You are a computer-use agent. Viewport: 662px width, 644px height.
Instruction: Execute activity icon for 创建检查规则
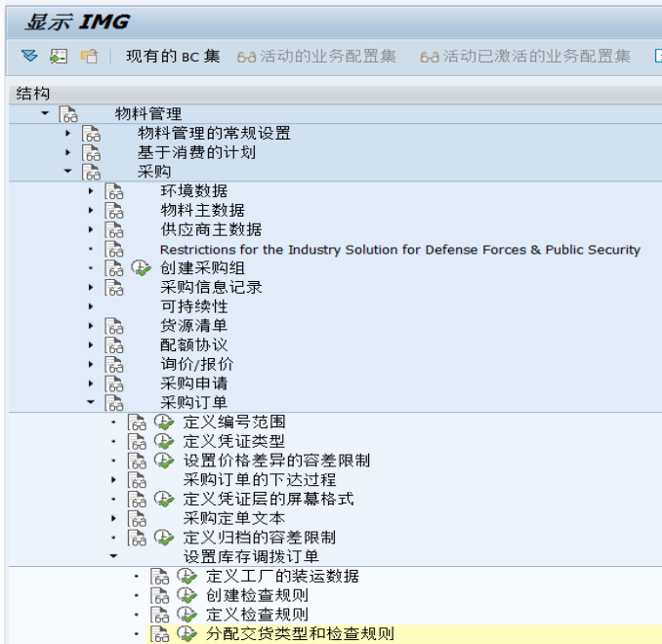point(186,595)
